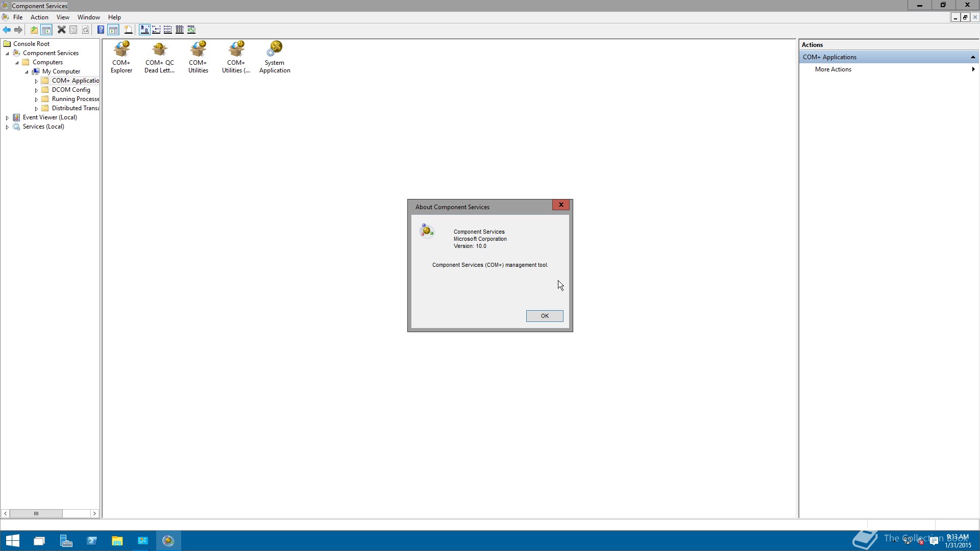Launch PowerShell from the taskbar
The width and height of the screenshot is (980, 551).
click(x=92, y=541)
